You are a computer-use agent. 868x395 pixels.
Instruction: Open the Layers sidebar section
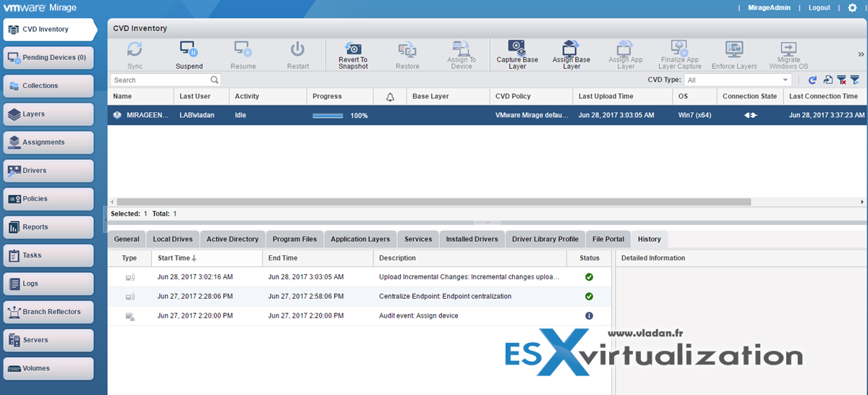(x=48, y=114)
